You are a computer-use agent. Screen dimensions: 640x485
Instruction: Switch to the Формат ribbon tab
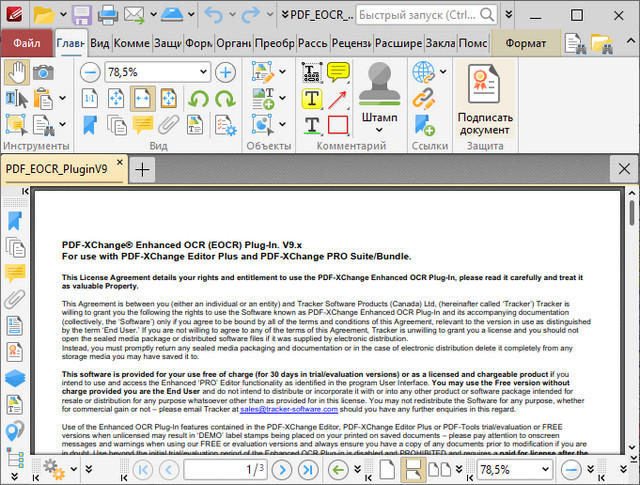526,44
